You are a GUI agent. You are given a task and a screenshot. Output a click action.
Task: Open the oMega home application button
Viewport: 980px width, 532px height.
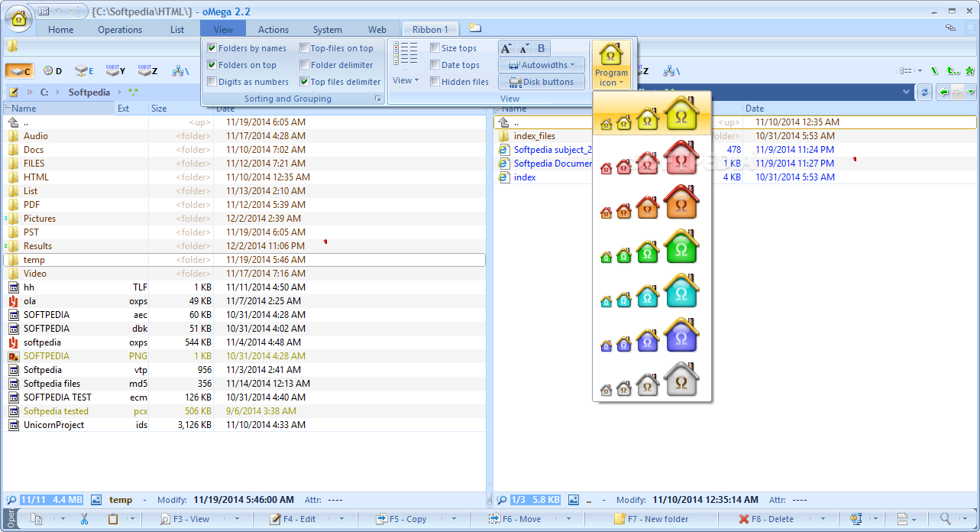[20, 19]
